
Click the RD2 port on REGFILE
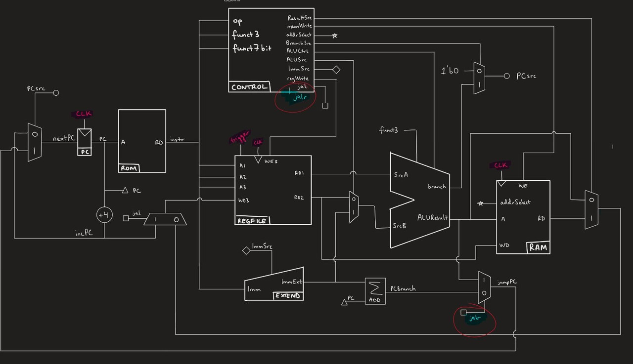point(299,198)
